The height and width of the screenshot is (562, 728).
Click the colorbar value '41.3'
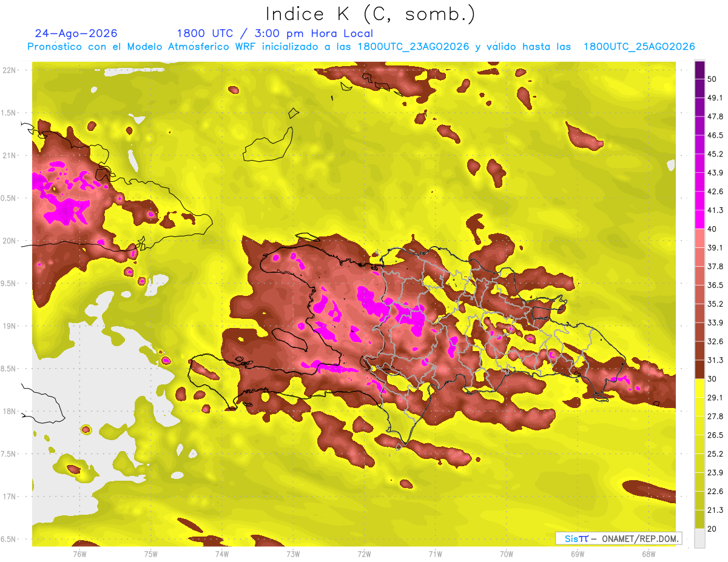coord(715,210)
